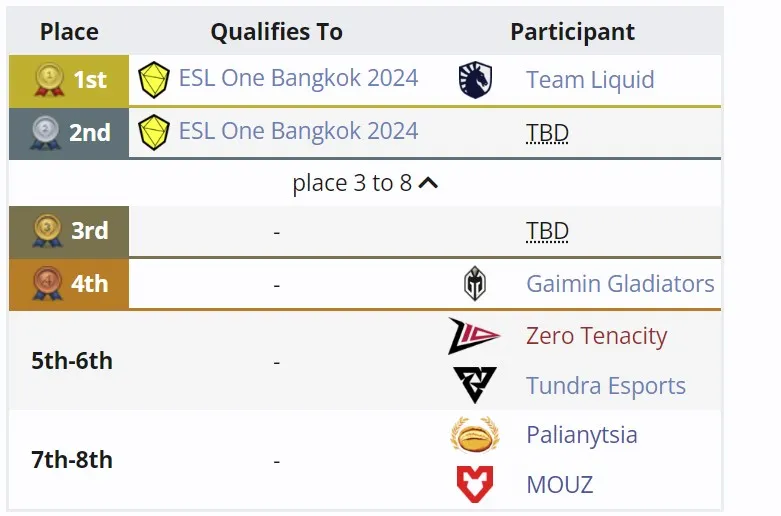Click the Team Liquid horse logo
781x516 pixels.
(x=475, y=80)
